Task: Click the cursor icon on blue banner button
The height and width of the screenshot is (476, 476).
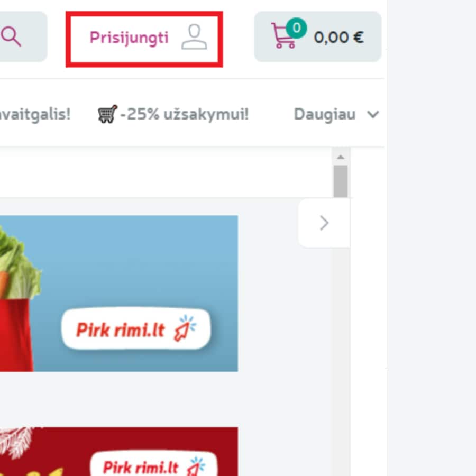Action: tap(185, 329)
